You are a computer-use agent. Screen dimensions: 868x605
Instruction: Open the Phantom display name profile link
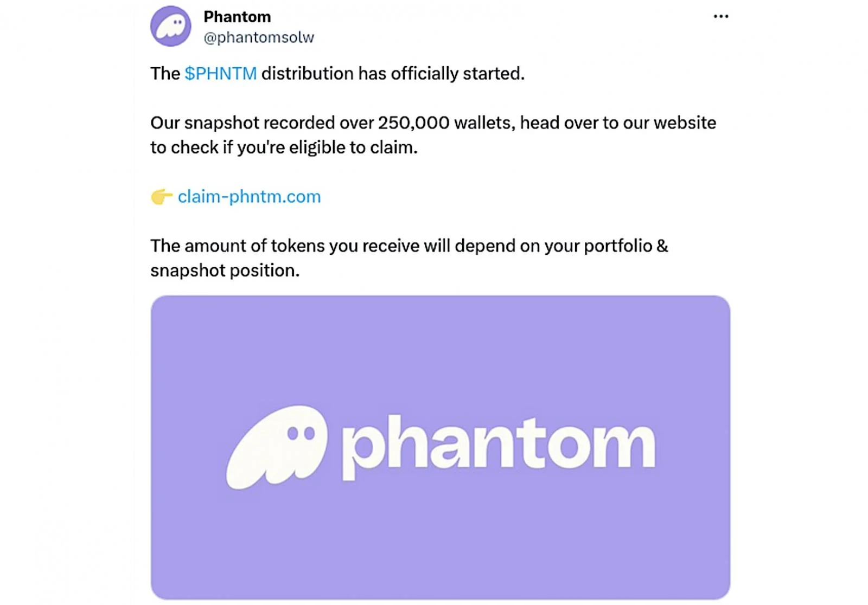pyautogui.click(x=237, y=17)
